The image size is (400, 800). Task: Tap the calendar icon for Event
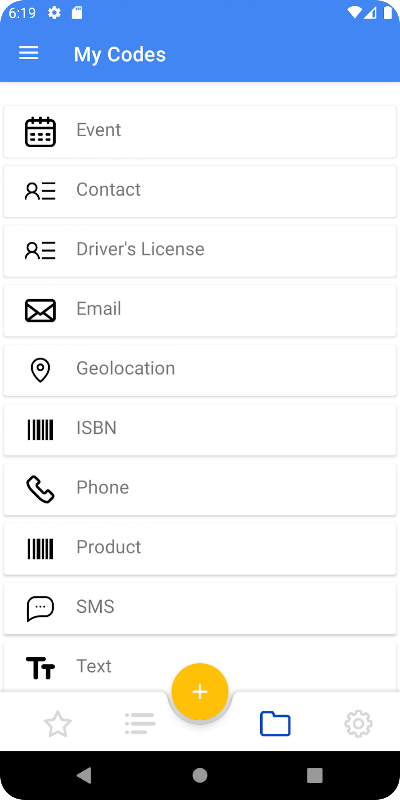click(x=40, y=132)
